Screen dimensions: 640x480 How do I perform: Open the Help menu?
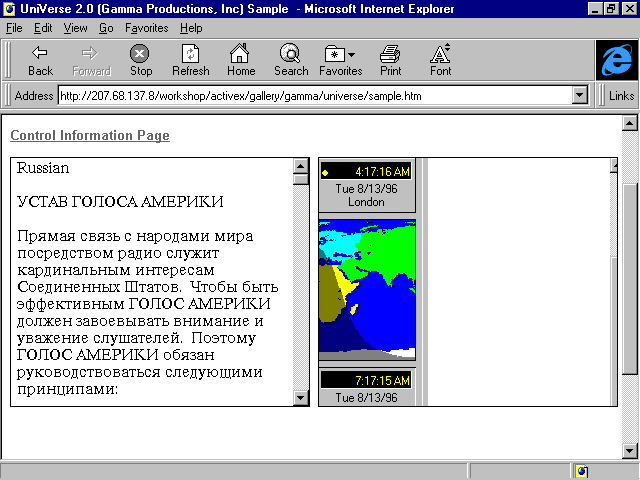(x=191, y=28)
